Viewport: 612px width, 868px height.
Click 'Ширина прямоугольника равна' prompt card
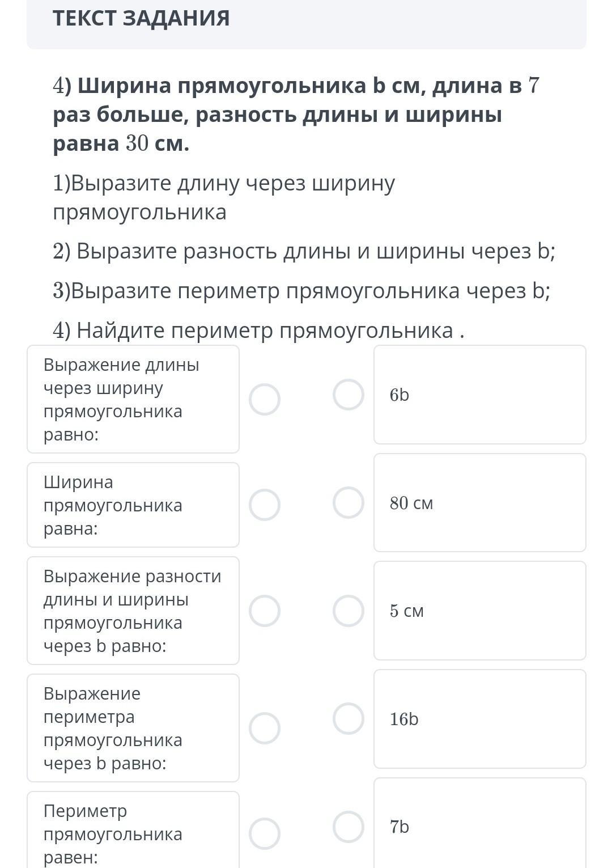point(133,505)
